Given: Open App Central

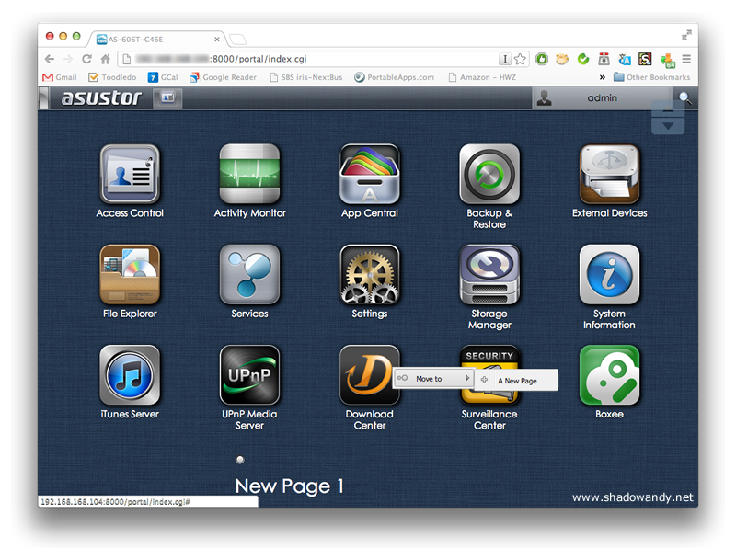Looking at the screenshot, I should (x=370, y=174).
